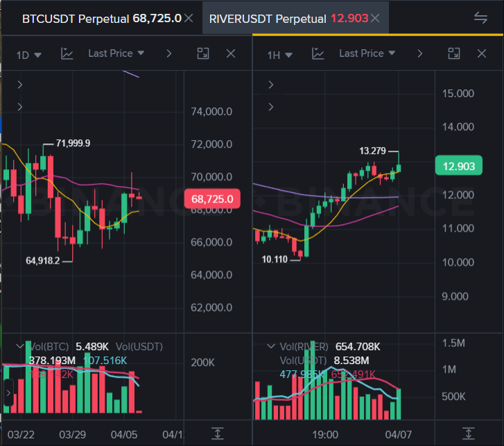Click the 64,918.2 low marker

(x=43, y=261)
